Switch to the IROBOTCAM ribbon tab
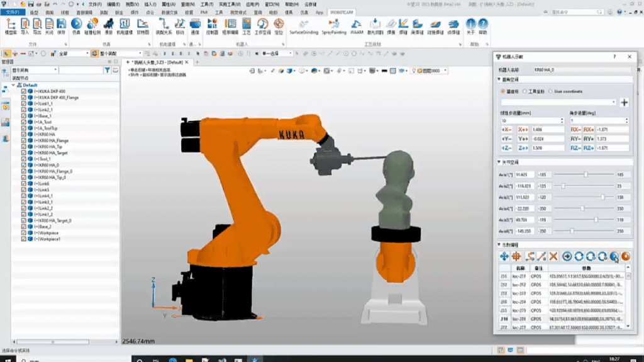This screenshot has height=362, width=644. coord(342,12)
